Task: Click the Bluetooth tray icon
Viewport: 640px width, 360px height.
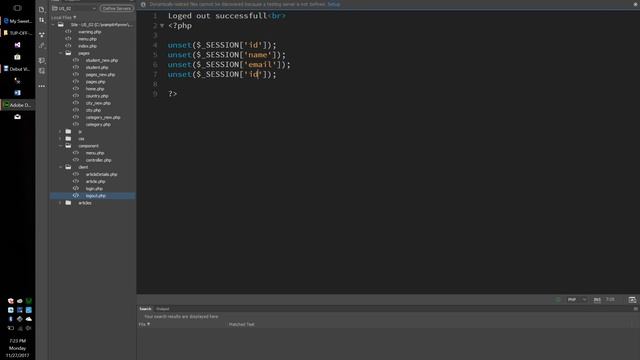Action: click(x=11, y=319)
